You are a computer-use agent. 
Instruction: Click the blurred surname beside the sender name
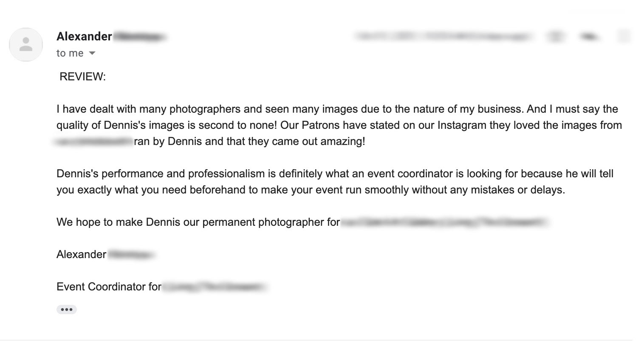point(140,37)
